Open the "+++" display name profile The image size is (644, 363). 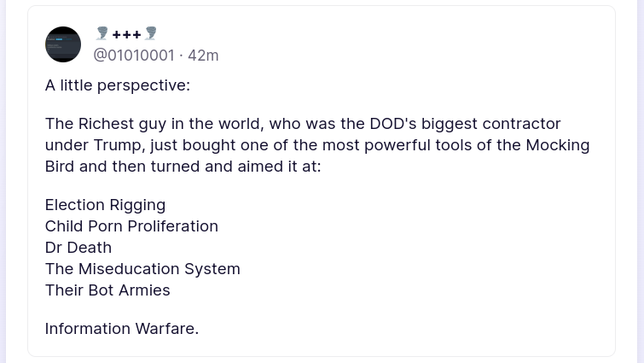(x=126, y=34)
